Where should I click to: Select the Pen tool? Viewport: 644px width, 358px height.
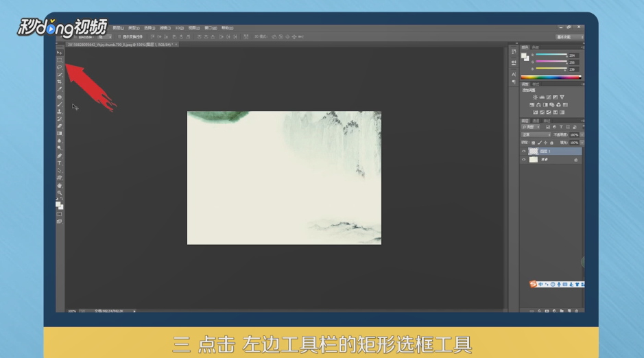(60, 156)
